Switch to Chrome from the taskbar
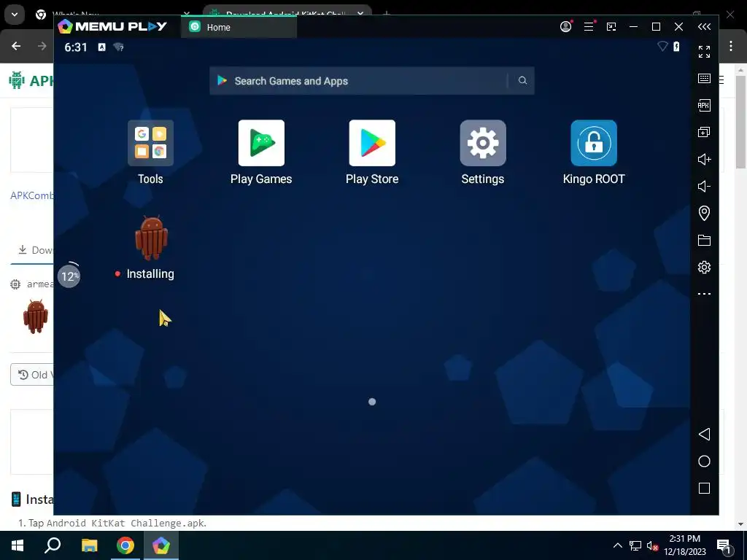The height and width of the screenshot is (560, 747). 125,545
